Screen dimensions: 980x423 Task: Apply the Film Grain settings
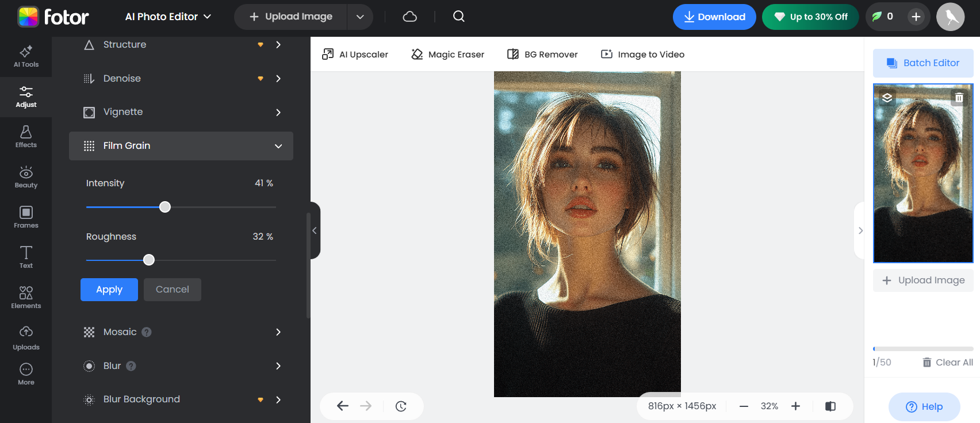point(109,290)
